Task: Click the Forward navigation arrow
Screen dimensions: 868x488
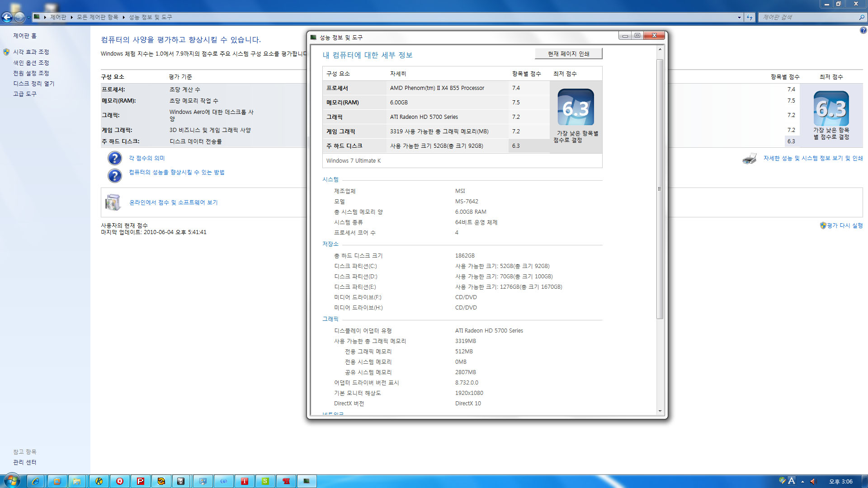Action: [19, 17]
